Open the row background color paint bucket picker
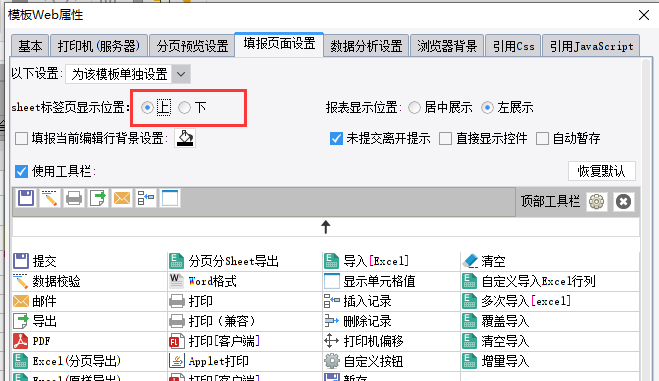Image resolution: width=659 pixels, height=381 pixels. coord(185,138)
